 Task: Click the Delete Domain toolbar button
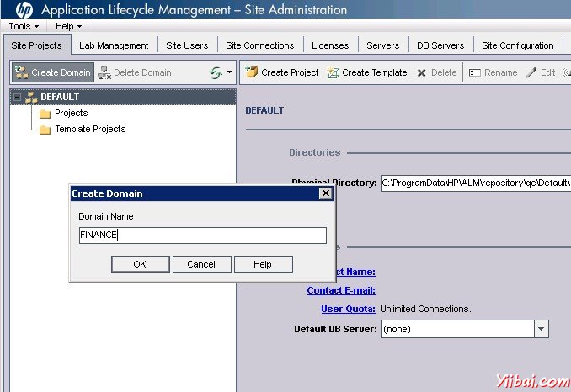point(135,72)
